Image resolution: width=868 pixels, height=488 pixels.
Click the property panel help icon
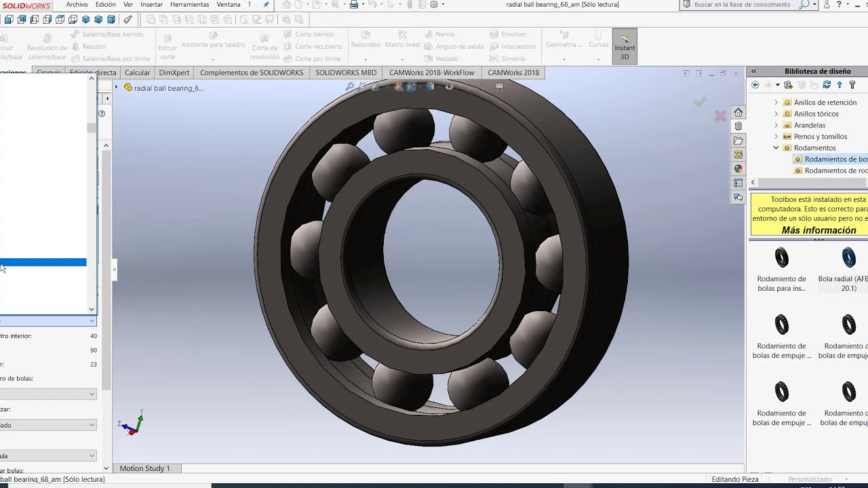pos(102,114)
